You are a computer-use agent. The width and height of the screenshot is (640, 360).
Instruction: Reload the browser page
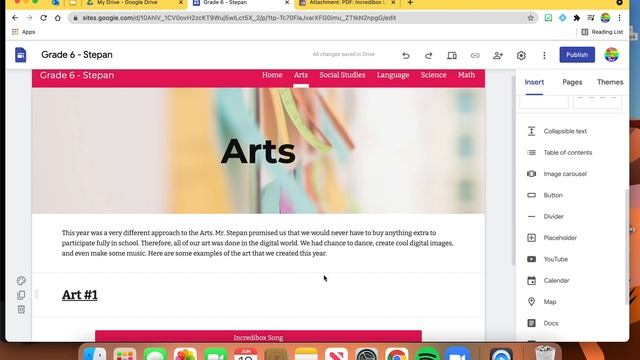pyautogui.click(x=43, y=18)
